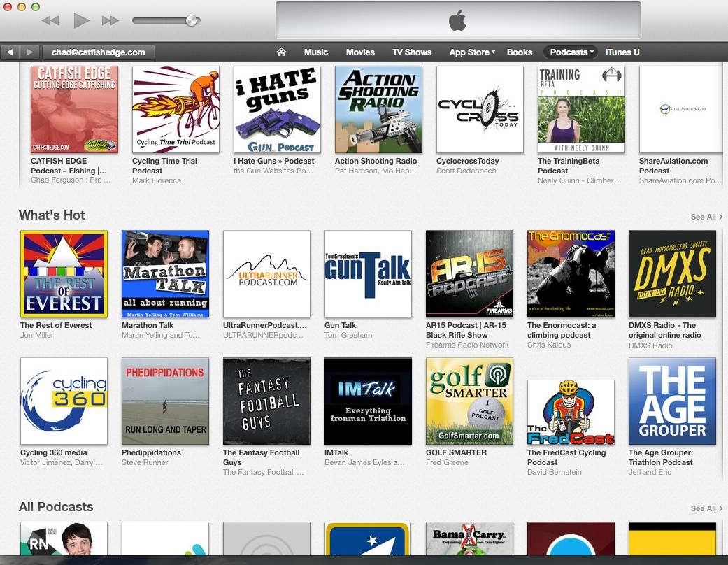Open Phedippidations podcast artwork

pos(165,401)
